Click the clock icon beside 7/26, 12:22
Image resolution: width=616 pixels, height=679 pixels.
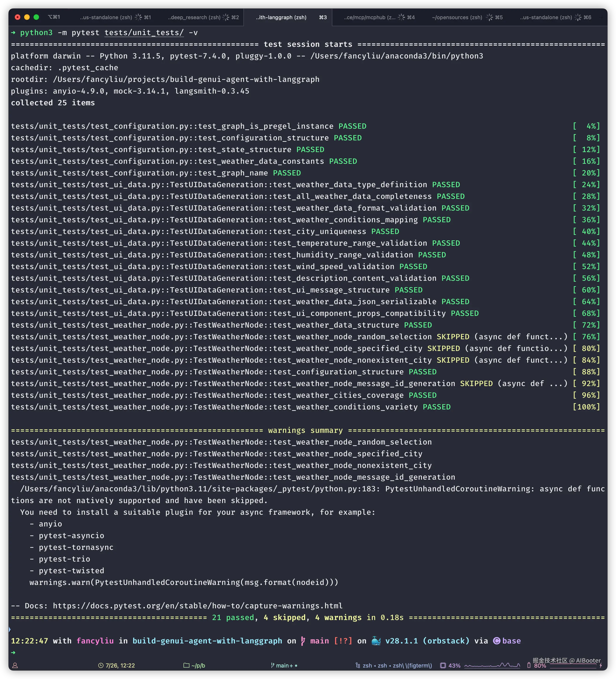tap(100, 665)
